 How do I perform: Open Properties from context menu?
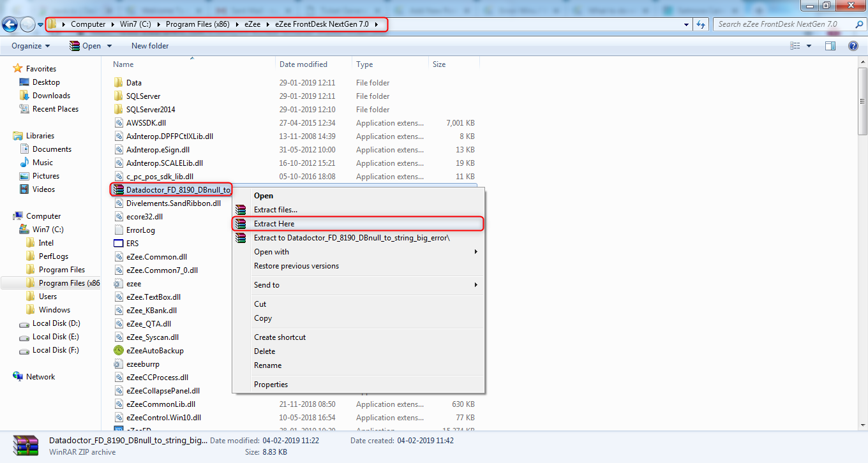[x=271, y=385]
